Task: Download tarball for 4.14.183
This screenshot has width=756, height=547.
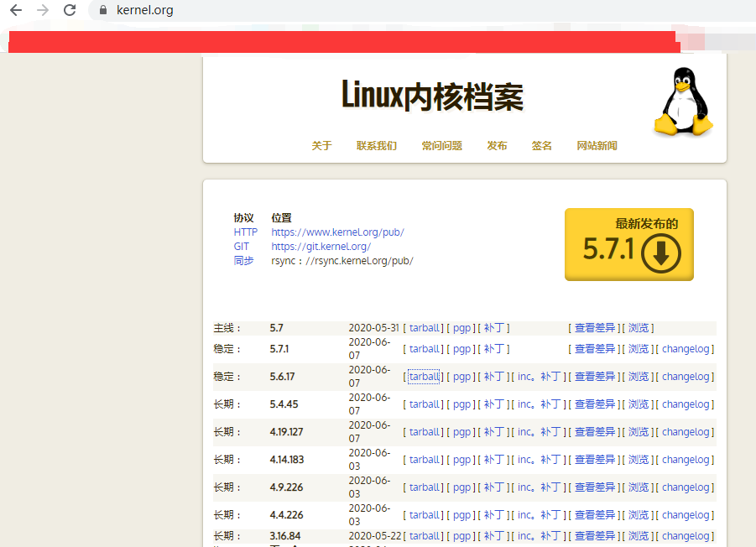Action: 425,460
